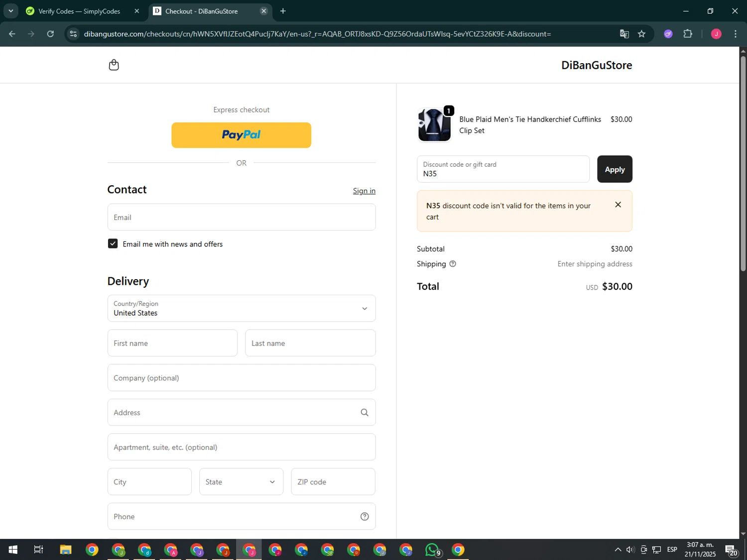Open Chrome with teal d badge in taskbar

pos(144,550)
